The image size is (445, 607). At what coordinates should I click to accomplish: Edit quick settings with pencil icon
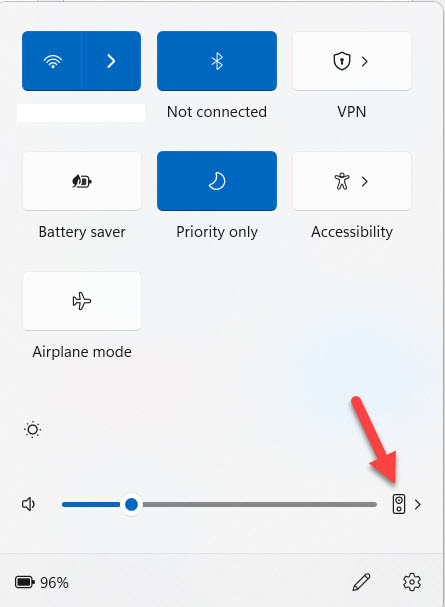[361, 582]
